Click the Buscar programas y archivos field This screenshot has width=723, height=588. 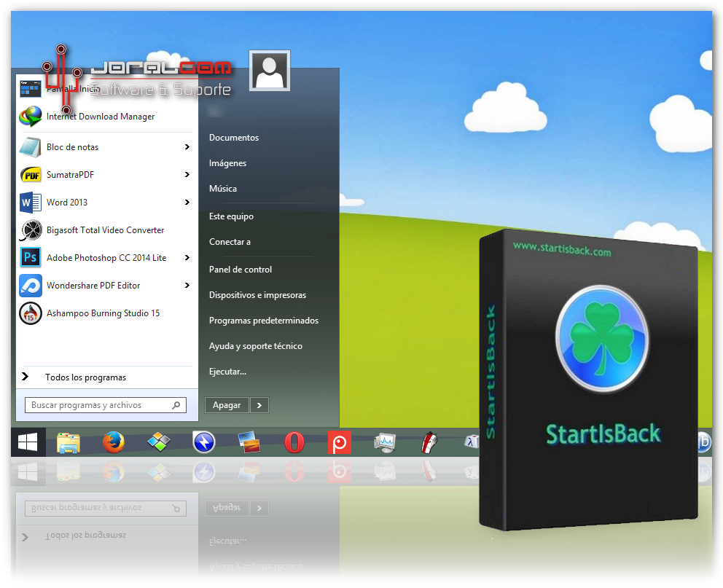106,405
